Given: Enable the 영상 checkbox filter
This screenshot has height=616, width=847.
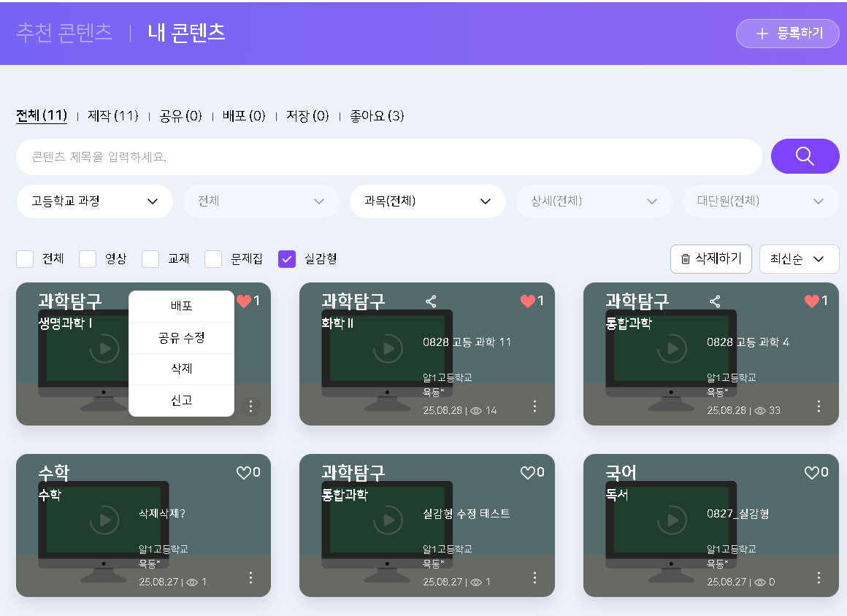Looking at the screenshot, I should [88, 258].
